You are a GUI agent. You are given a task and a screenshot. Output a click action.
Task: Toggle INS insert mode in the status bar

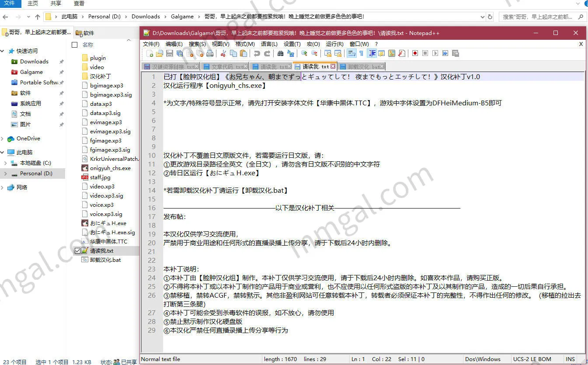(571, 359)
